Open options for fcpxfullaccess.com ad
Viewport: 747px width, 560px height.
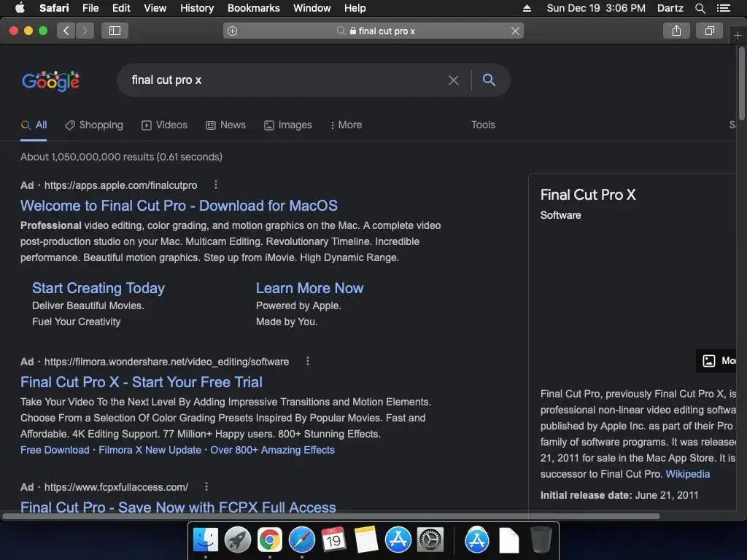(x=206, y=486)
